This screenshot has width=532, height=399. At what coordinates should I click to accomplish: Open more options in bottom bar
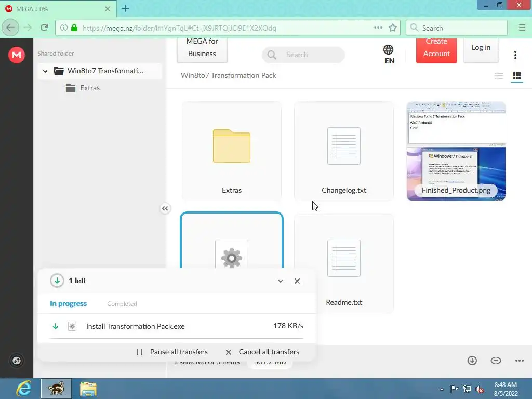point(520,361)
